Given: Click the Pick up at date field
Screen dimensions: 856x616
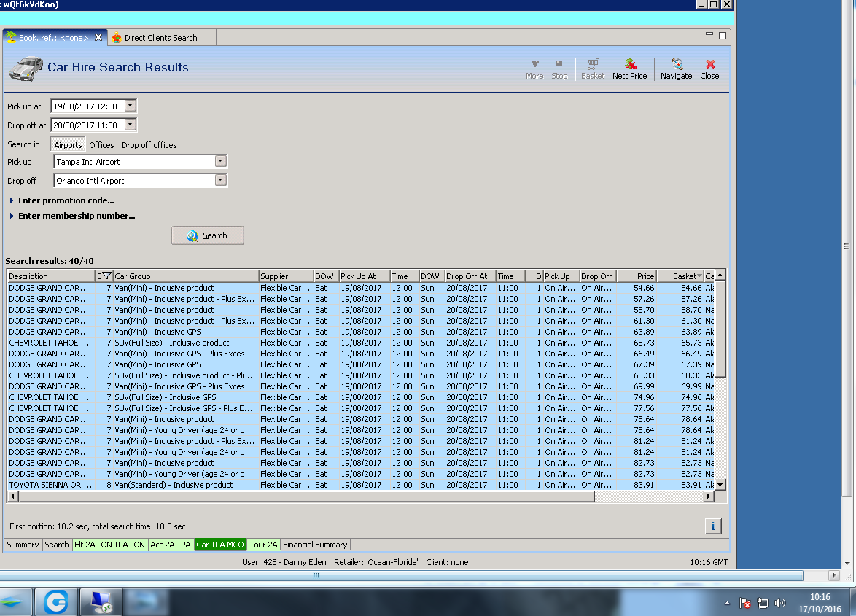Looking at the screenshot, I should tap(87, 106).
